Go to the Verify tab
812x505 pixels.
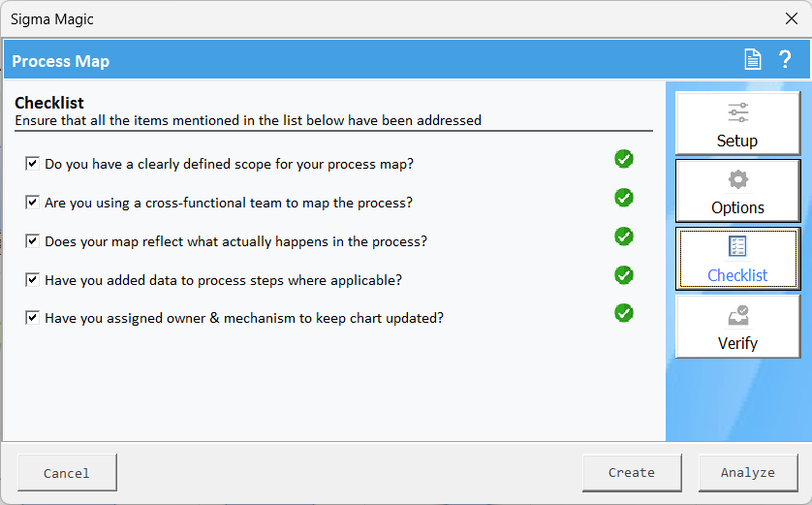point(737,327)
